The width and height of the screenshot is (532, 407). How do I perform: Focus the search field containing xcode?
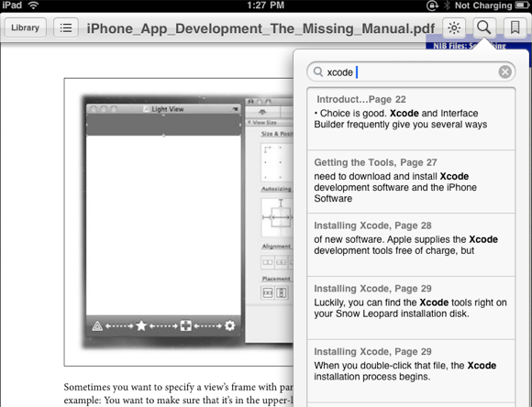[x=411, y=71]
